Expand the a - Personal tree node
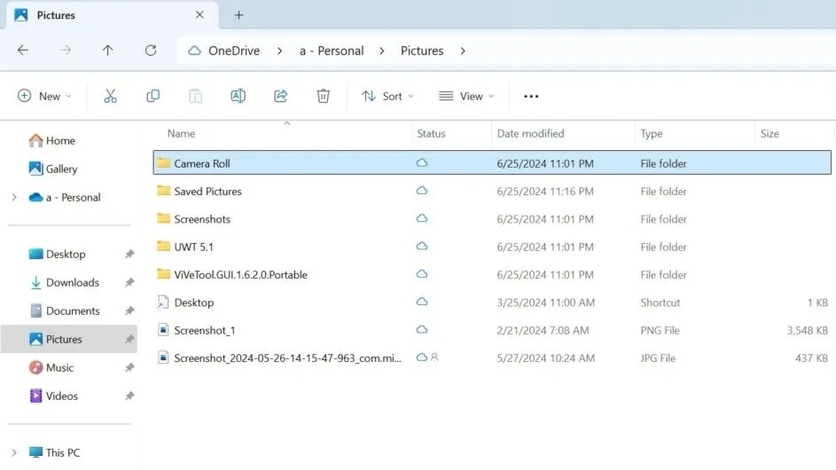 [x=14, y=197]
